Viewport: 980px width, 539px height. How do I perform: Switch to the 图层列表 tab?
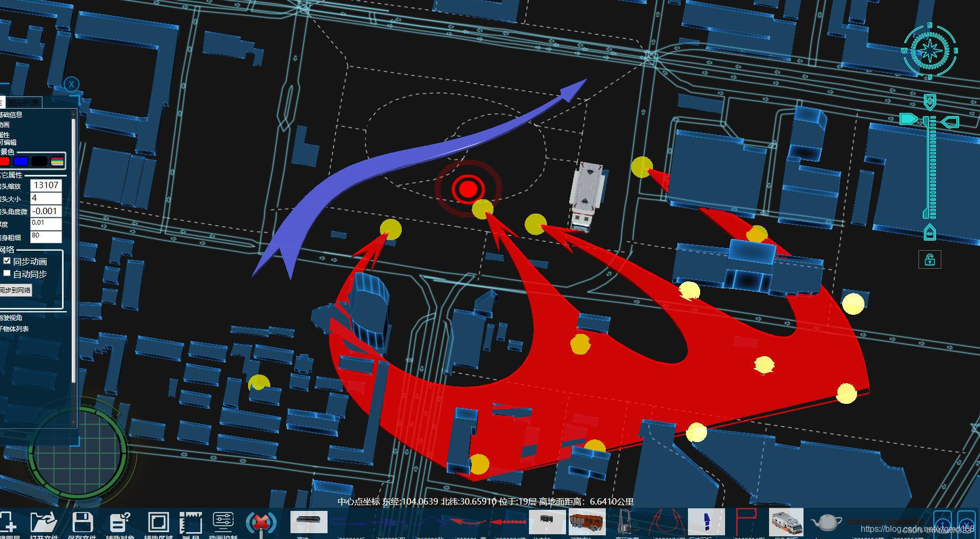point(24,103)
